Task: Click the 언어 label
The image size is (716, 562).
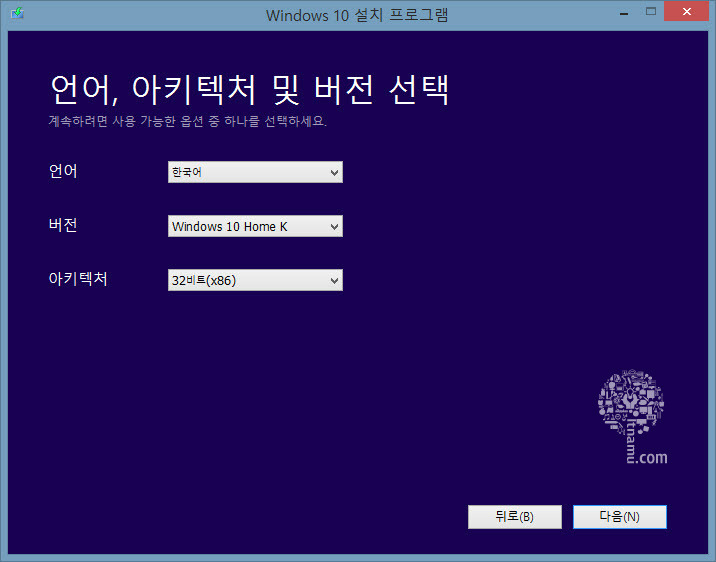Action: [x=63, y=171]
